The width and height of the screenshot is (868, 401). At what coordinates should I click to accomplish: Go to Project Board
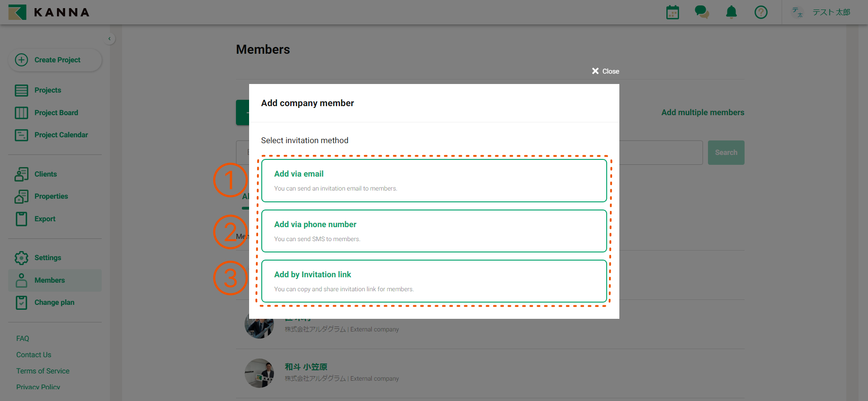(56, 113)
